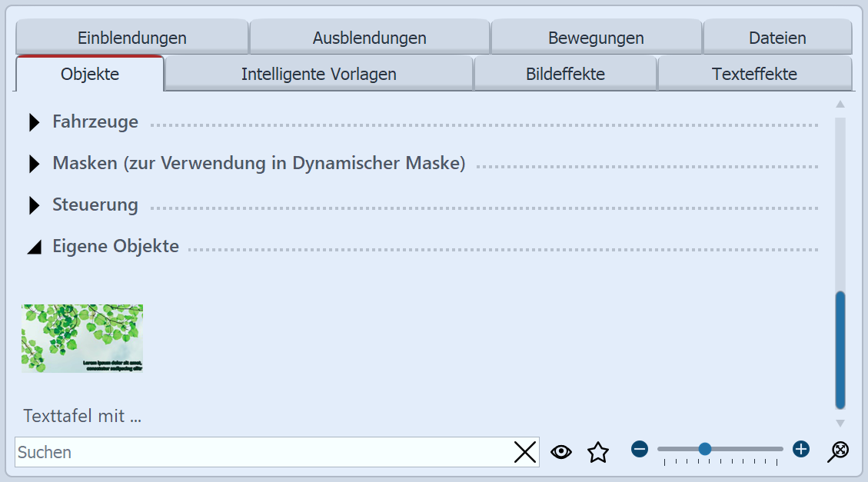The width and height of the screenshot is (868, 482).
Task: Click the magnifier icon to resize thumbnail view
Action: (837, 450)
